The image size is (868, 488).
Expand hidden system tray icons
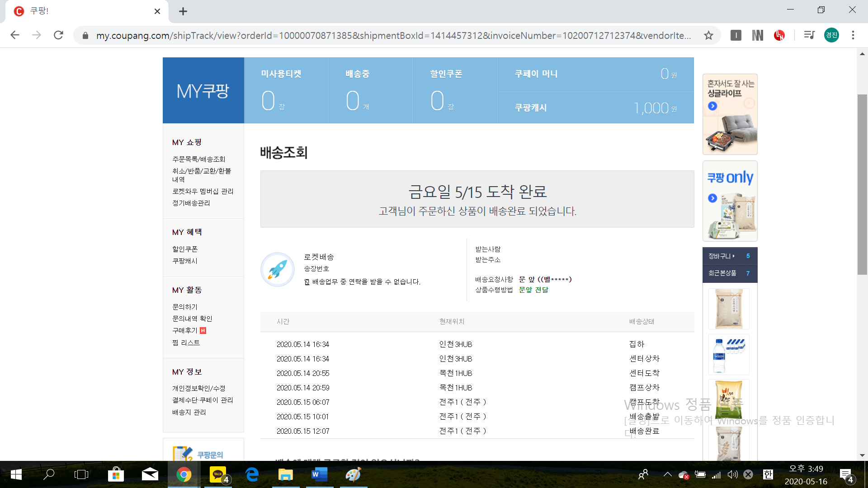pyautogui.click(x=667, y=474)
